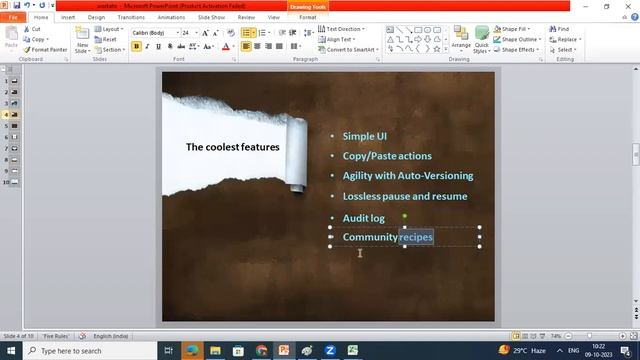
Task: Click the Replace button
Action: 565,39
